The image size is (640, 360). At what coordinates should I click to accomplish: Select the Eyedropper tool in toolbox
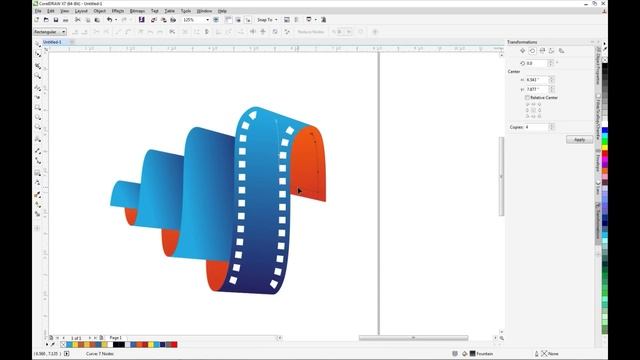pyautogui.click(x=38, y=195)
